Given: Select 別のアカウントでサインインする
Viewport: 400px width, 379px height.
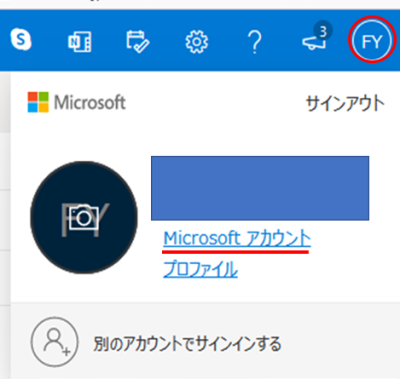Looking at the screenshot, I should pyautogui.click(x=188, y=344).
